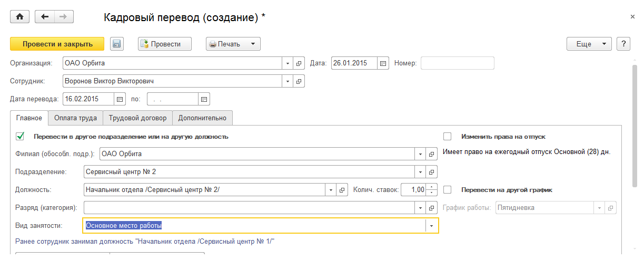Open the Подразделение record via open icon
This screenshot has height=259, width=644.
coord(432,172)
